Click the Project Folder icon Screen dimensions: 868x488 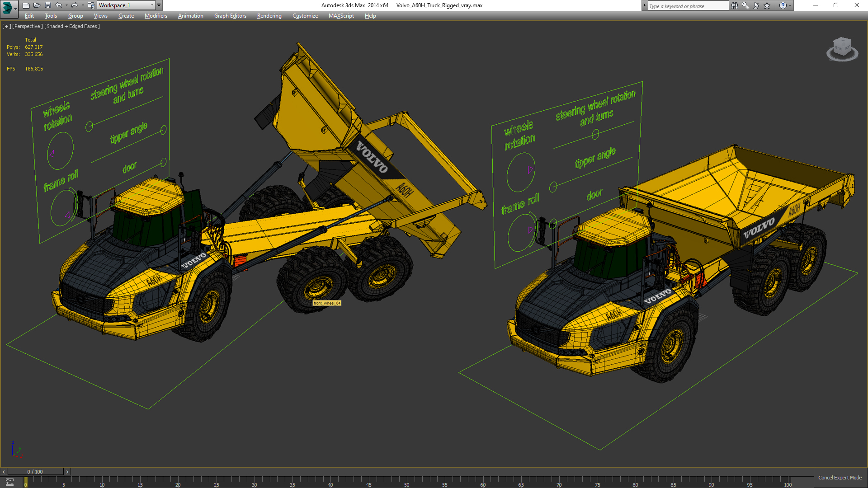[x=91, y=5]
